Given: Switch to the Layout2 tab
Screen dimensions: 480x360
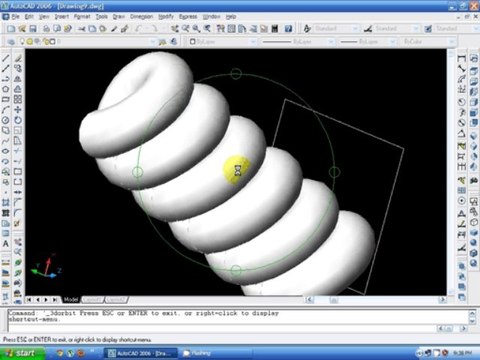Looking at the screenshot, I should (116, 300).
